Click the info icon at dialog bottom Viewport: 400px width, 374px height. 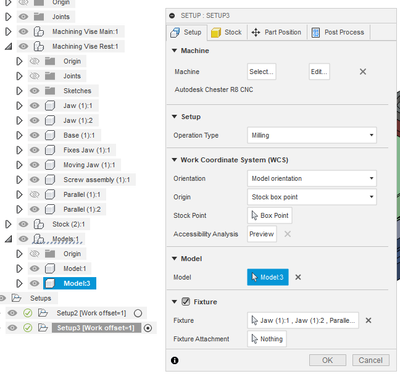coord(175,360)
